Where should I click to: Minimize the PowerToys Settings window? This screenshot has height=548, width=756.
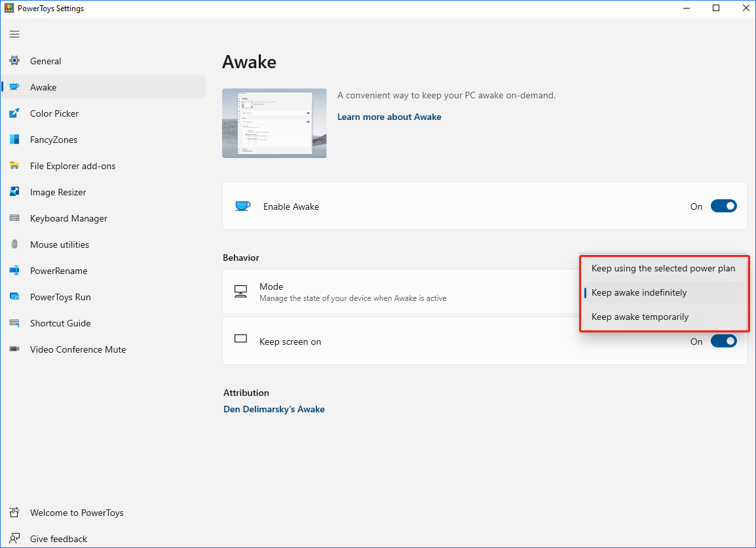pyautogui.click(x=687, y=9)
